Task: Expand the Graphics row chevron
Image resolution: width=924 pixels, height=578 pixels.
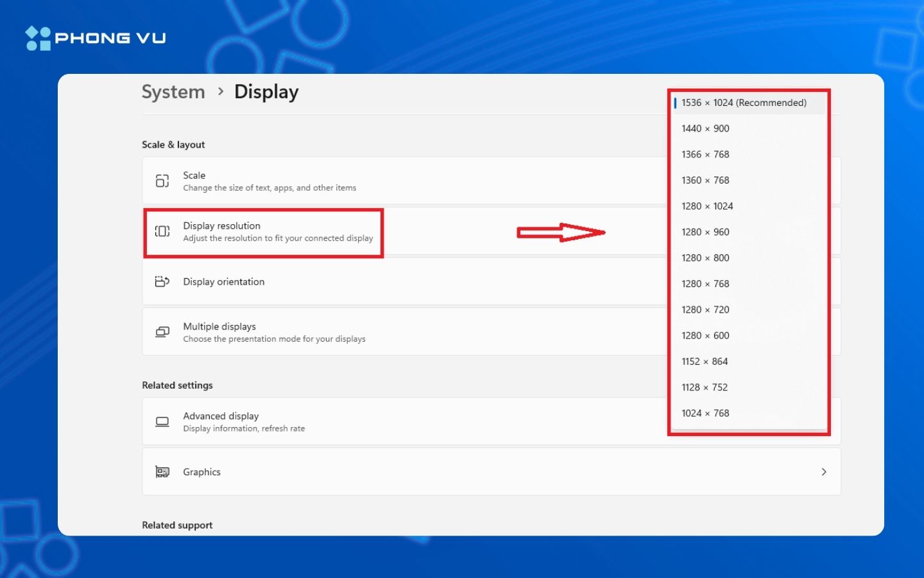Action: point(825,471)
